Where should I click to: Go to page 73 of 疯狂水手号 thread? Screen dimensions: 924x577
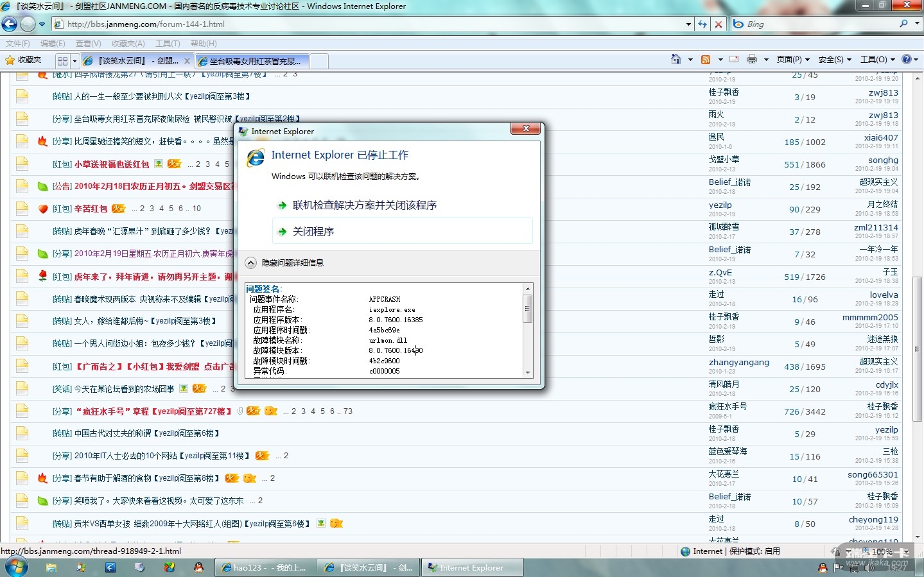(x=348, y=411)
